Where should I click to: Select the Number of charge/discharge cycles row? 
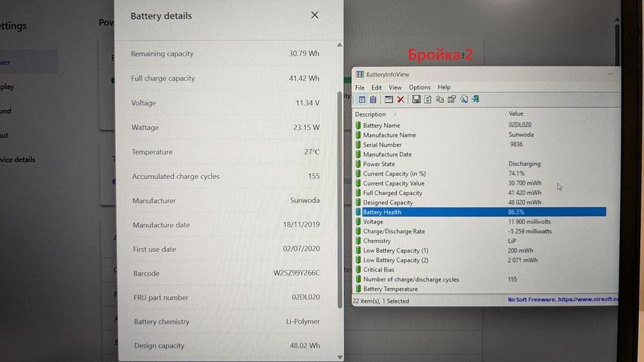(480, 280)
